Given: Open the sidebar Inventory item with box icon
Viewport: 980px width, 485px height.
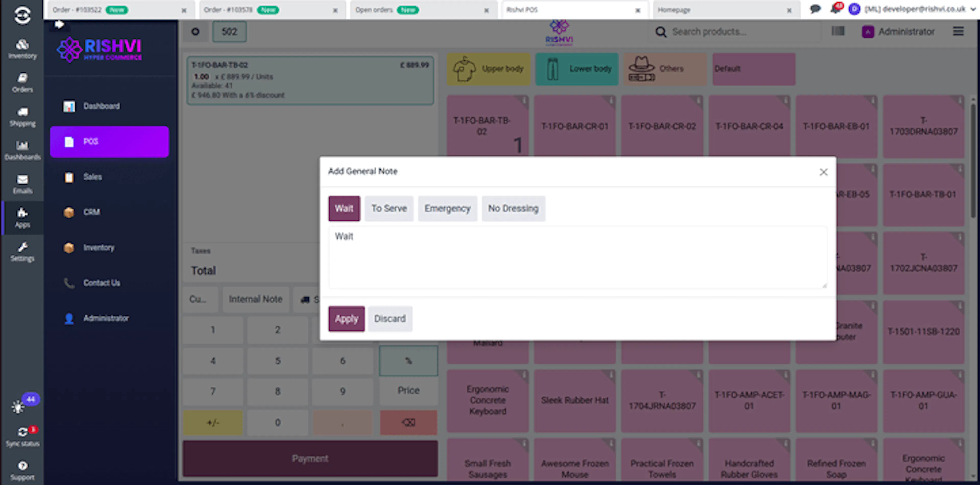Looking at the screenshot, I should 109,247.
